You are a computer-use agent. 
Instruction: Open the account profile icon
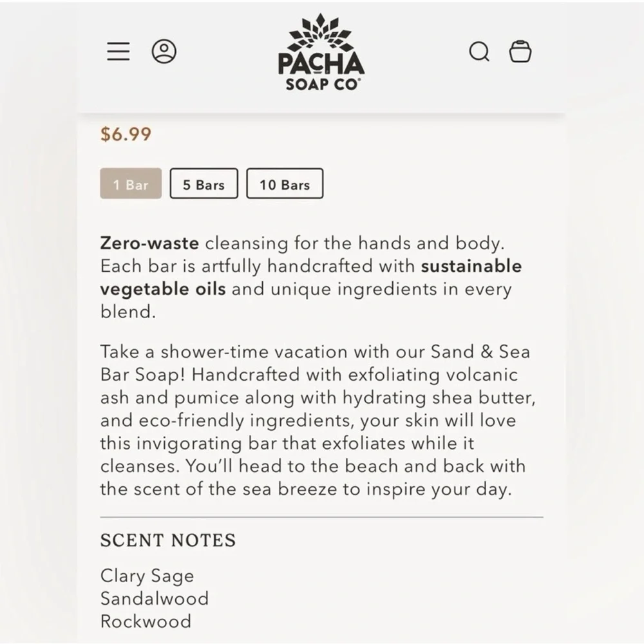tap(164, 52)
